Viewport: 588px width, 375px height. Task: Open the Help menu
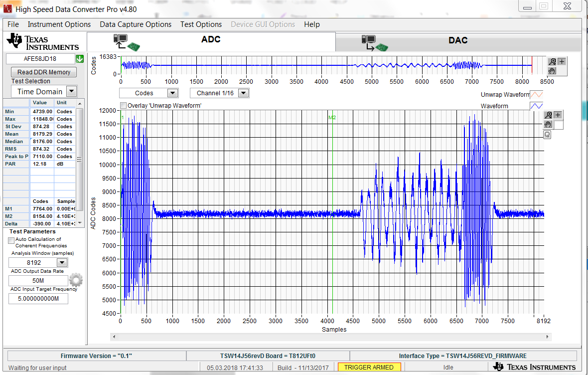point(312,24)
